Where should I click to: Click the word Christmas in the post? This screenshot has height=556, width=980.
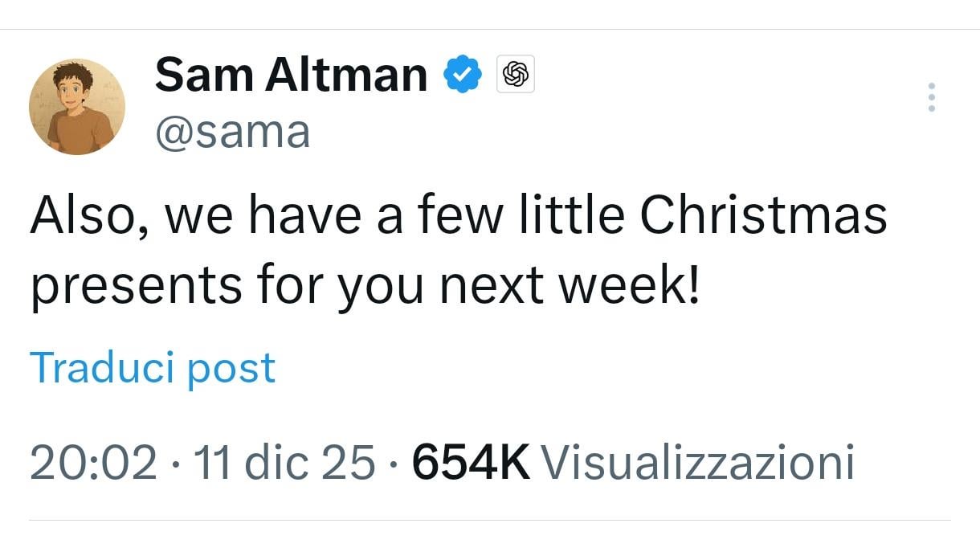pos(764,215)
